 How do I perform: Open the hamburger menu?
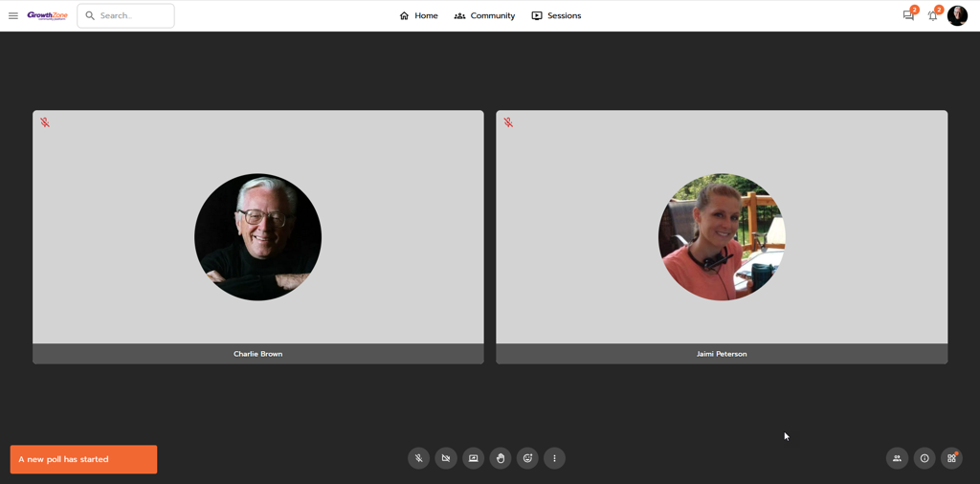[13, 16]
